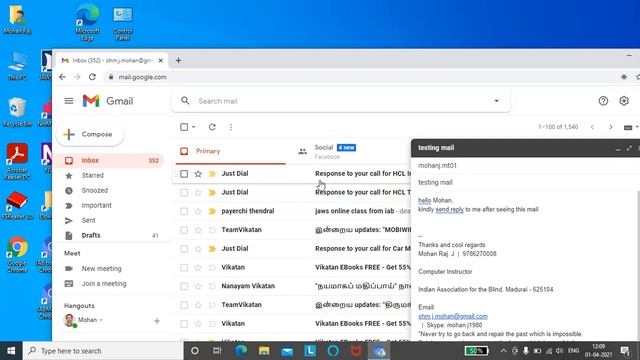
Task: Reload the browser page
Action: pos(92,77)
